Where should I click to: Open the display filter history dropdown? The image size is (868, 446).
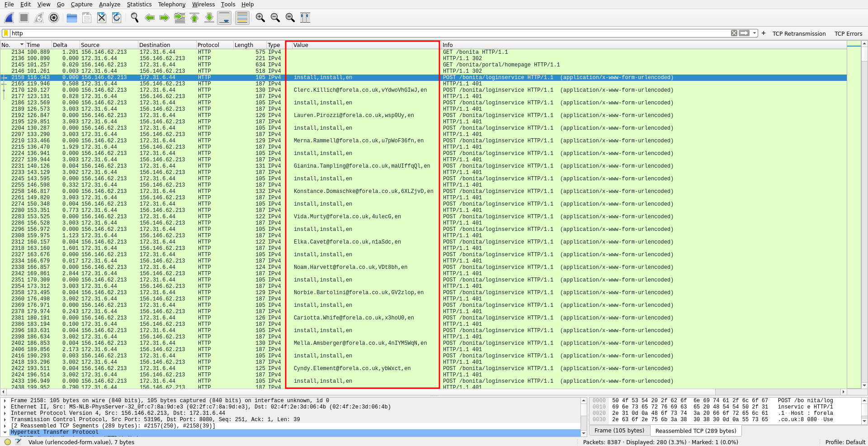[x=755, y=33]
